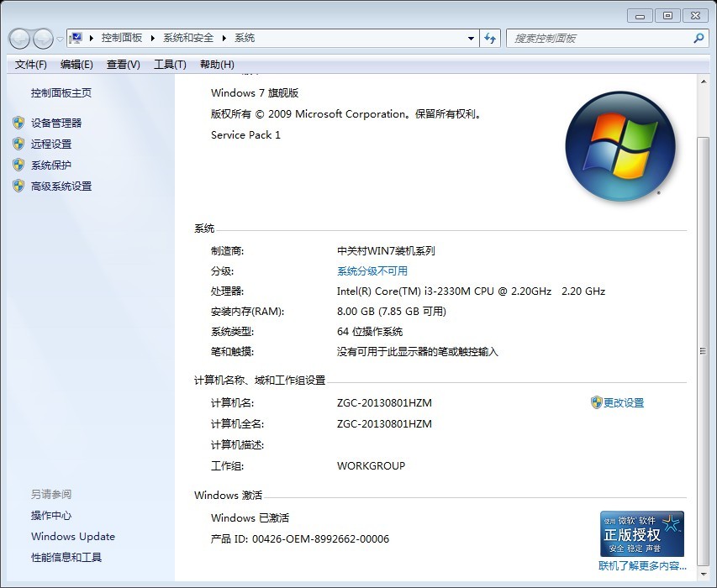Open the 设备管理器 link

56,123
